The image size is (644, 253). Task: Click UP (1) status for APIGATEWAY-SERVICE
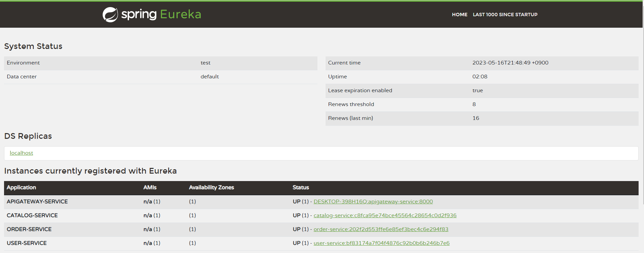[x=301, y=202]
